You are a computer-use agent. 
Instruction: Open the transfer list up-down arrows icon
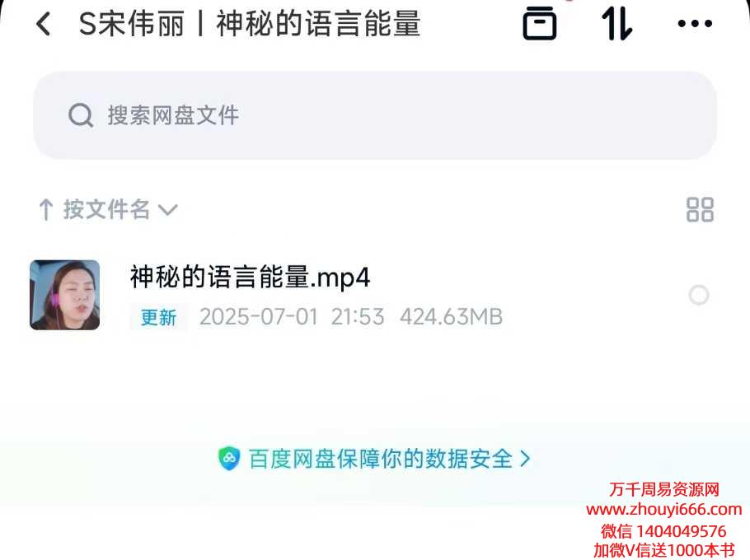tap(617, 24)
